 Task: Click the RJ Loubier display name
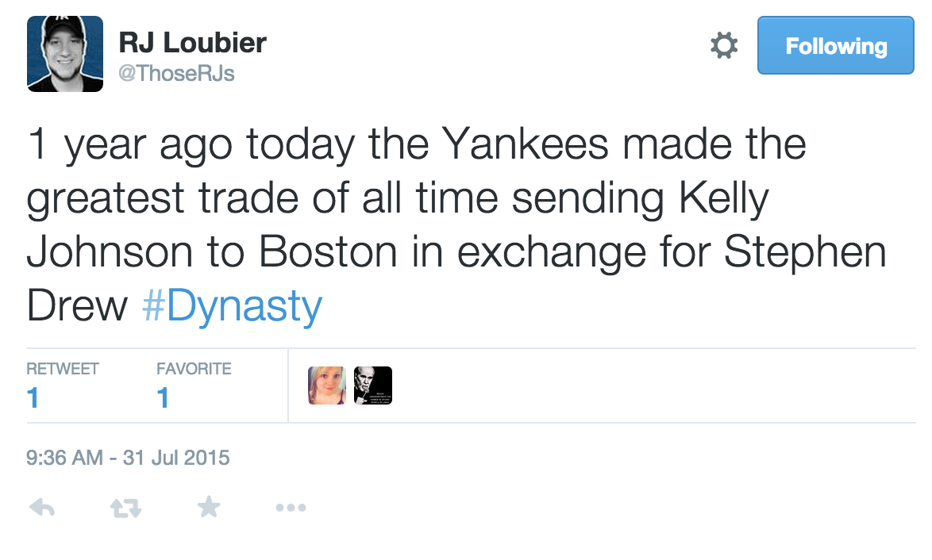[x=193, y=42]
